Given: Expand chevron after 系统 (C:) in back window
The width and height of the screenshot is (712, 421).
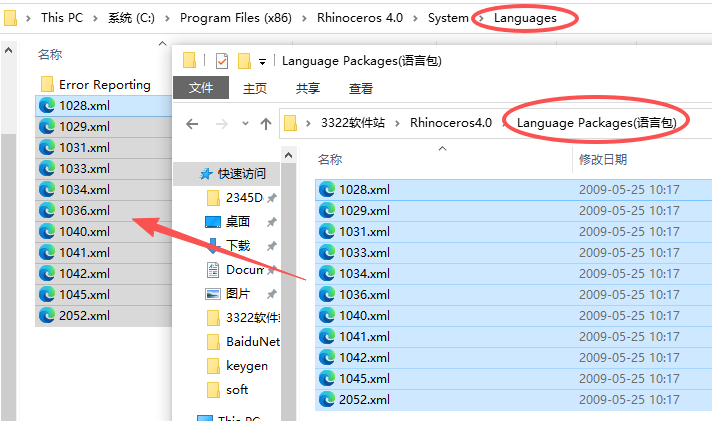Looking at the screenshot, I should point(167,18).
